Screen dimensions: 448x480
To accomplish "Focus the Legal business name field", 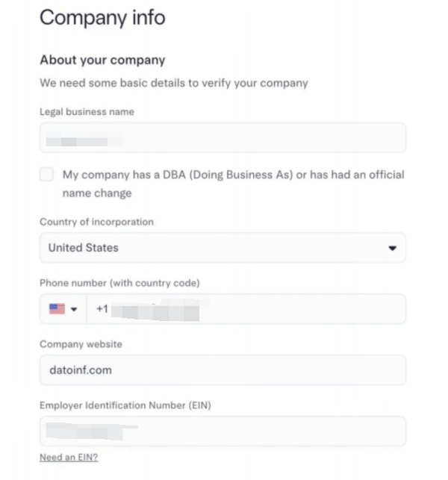I will [223, 138].
